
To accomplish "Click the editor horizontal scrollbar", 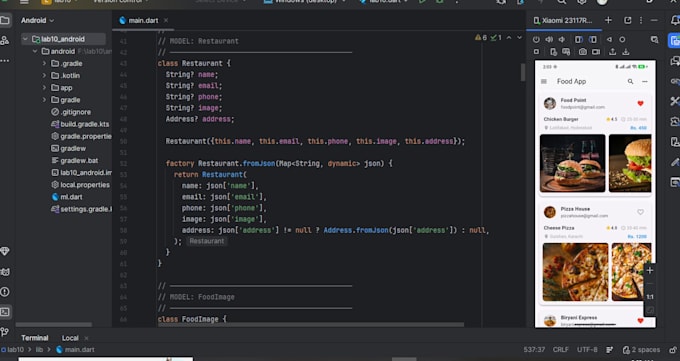I will 311,324.
